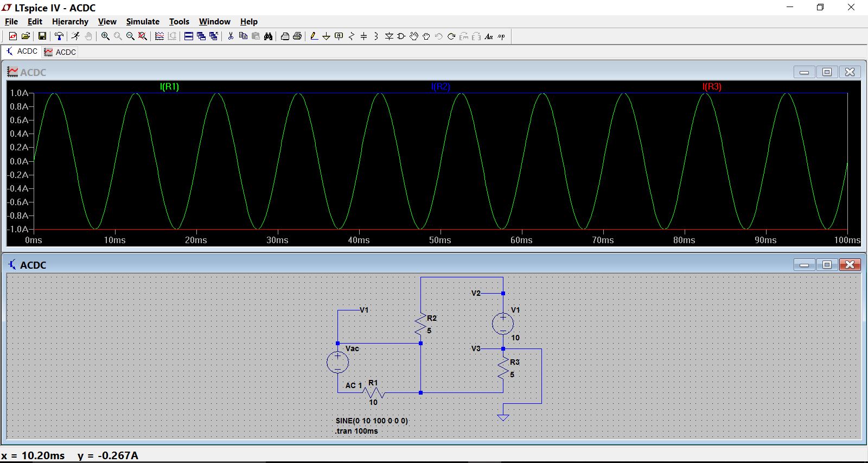868x463 pixels.
Task: Open a file using the folder icon
Action: click(25, 36)
